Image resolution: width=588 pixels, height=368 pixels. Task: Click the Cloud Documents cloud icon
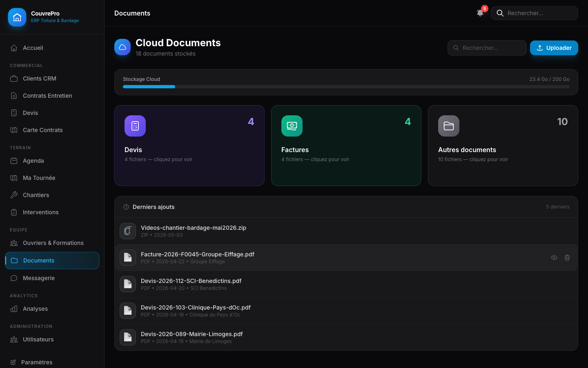122,47
